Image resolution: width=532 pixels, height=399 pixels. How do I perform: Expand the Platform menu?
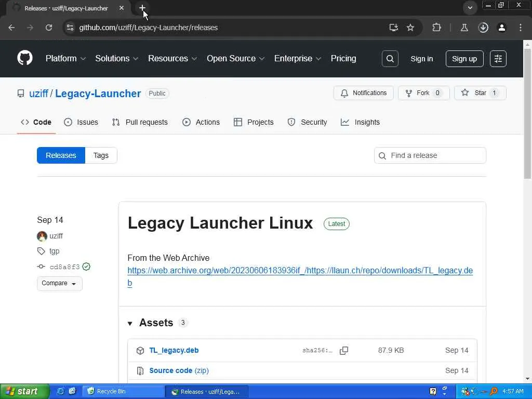[65, 58]
